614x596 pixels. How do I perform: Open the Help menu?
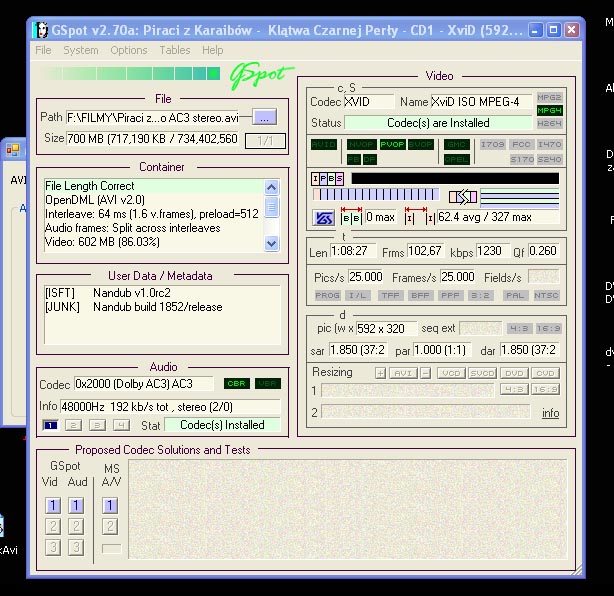[x=213, y=50]
